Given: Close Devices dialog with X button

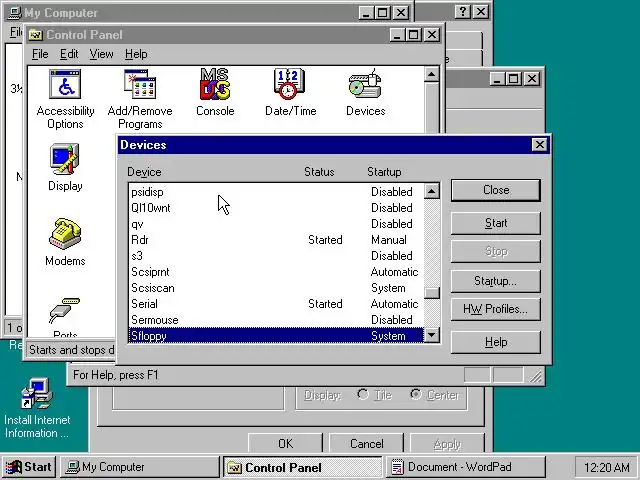Looking at the screenshot, I should pos(540,144).
